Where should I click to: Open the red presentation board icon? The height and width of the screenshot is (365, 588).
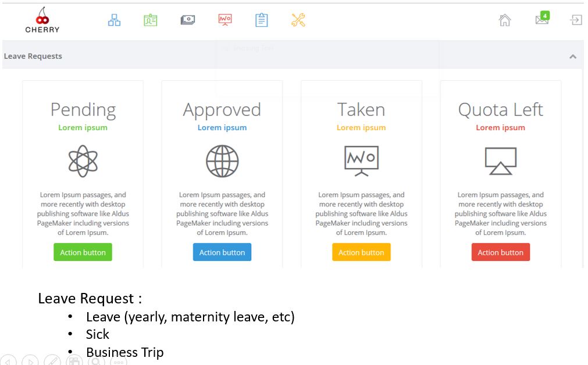(224, 20)
